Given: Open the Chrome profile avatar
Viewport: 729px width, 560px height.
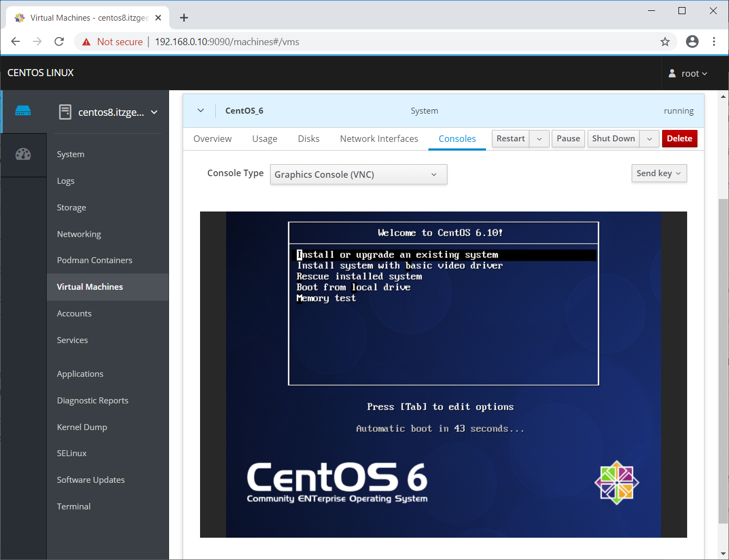Looking at the screenshot, I should point(692,42).
